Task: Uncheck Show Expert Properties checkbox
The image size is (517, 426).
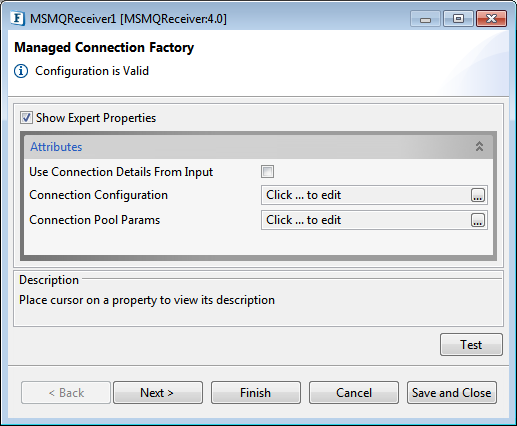Action: (26, 118)
